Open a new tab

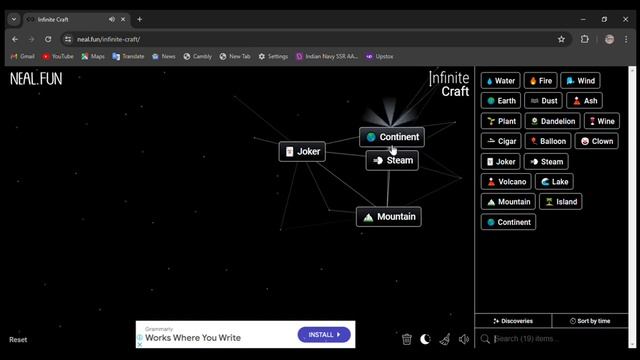[140, 19]
